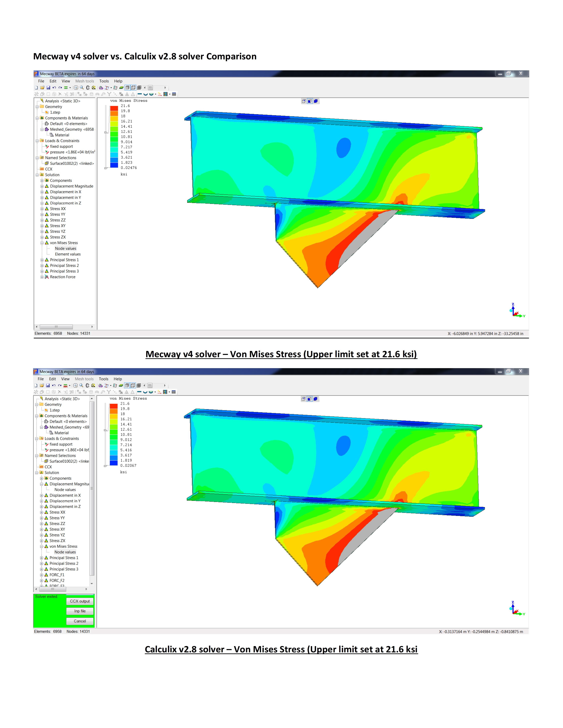Expand Reaction Force in upper window tree
This screenshot has width=563, height=728.
pyautogui.click(x=42, y=277)
